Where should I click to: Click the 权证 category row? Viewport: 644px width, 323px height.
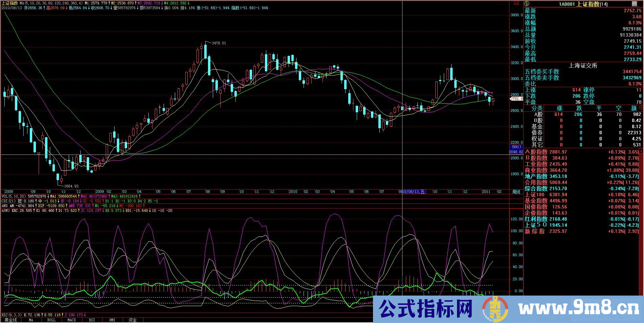click(x=583, y=139)
